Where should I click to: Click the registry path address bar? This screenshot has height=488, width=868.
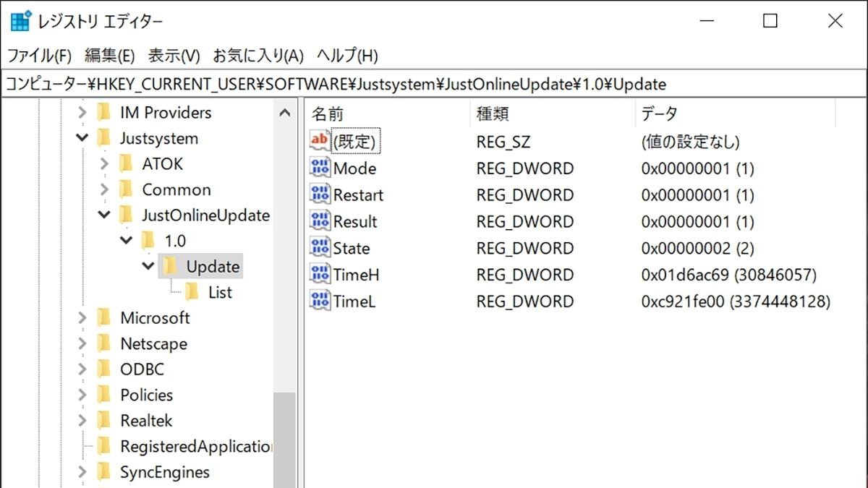pos(434,84)
